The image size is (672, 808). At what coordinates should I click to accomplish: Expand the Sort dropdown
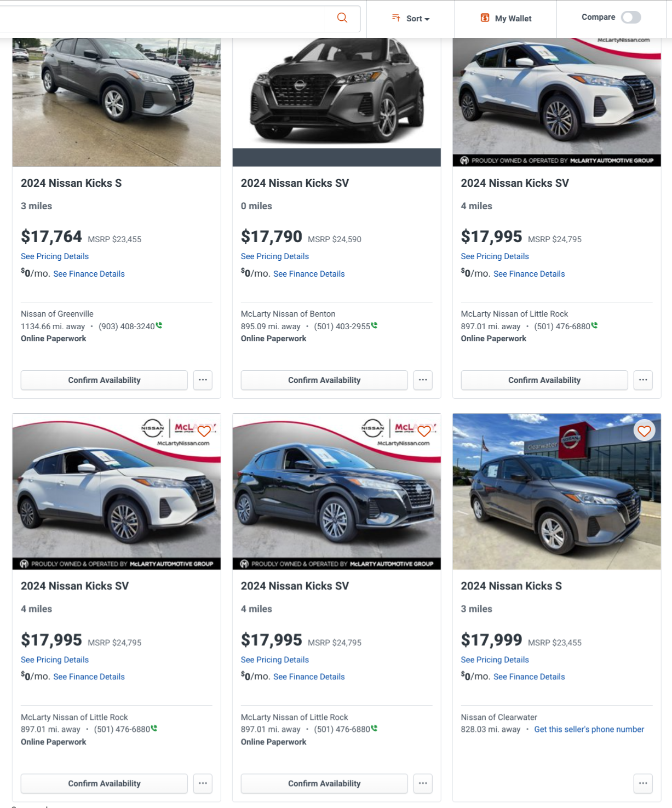pos(411,19)
